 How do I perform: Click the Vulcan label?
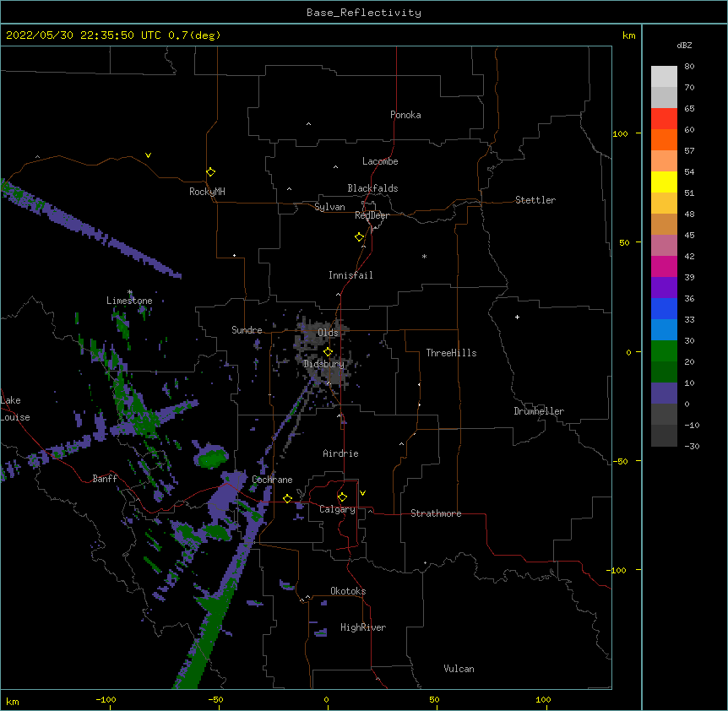[459, 669]
